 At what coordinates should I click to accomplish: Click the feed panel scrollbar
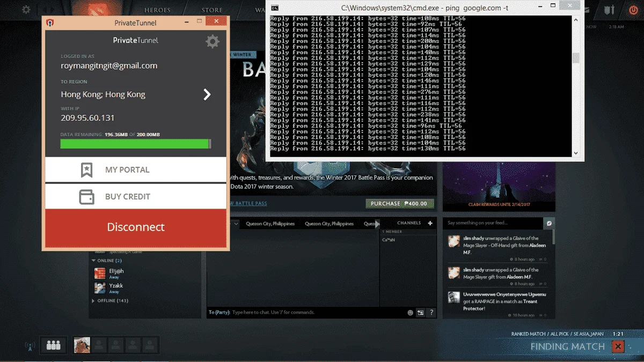pyautogui.click(x=553, y=238)
